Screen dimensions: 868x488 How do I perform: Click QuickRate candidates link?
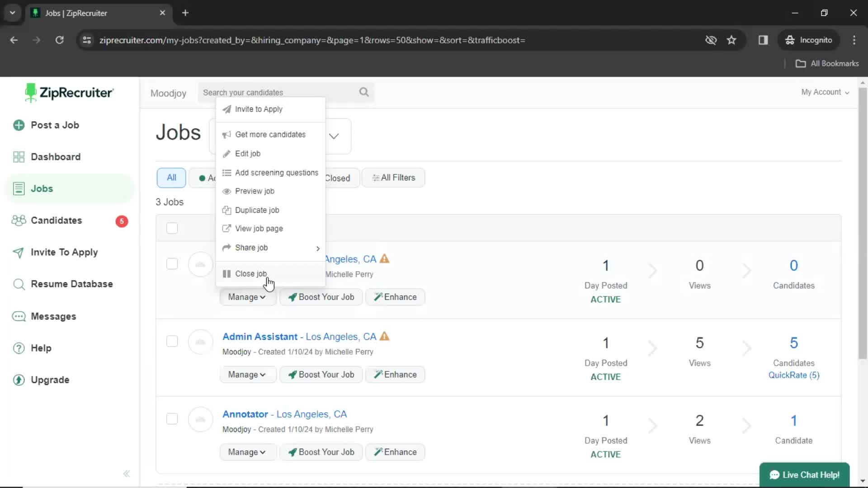[794, 375]
